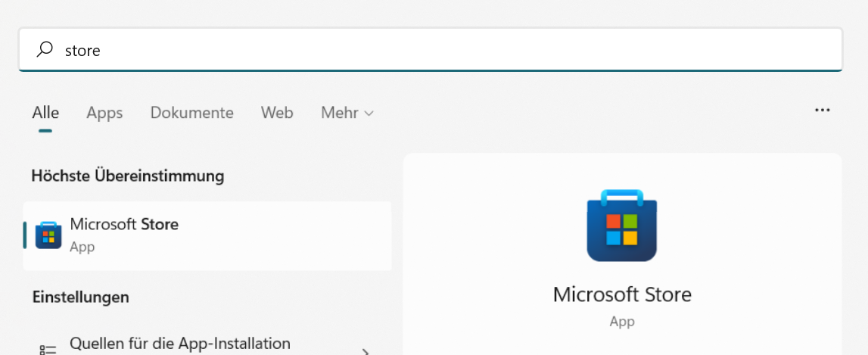Open Microsoft Store from the results list

(207, 236)
